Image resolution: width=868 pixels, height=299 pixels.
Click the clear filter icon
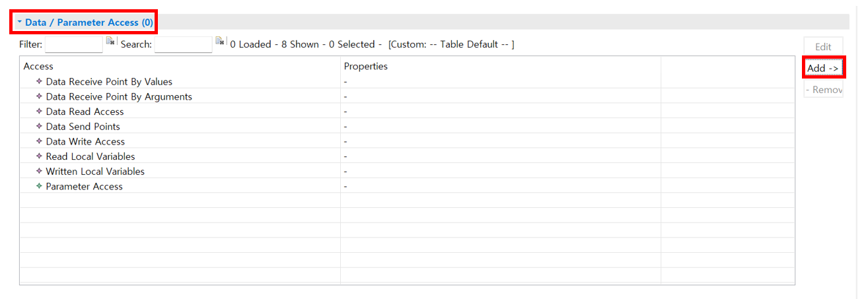[x=110, y=42]
